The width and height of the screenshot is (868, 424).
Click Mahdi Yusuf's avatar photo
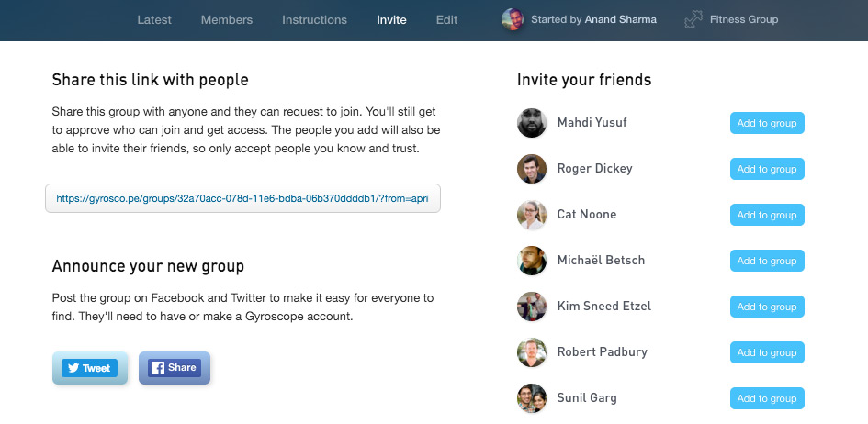(532, 123)
